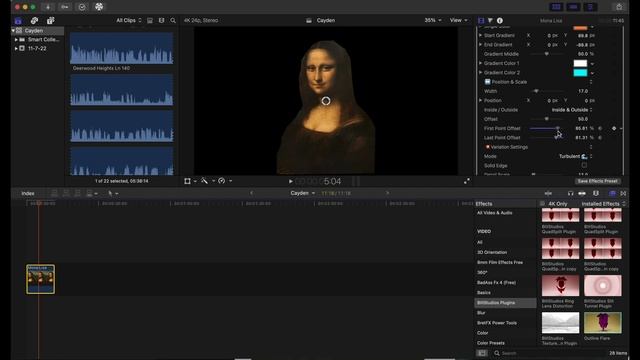
Task: Expand the Gradient Color 1 parameter
Action: [480, 63]
